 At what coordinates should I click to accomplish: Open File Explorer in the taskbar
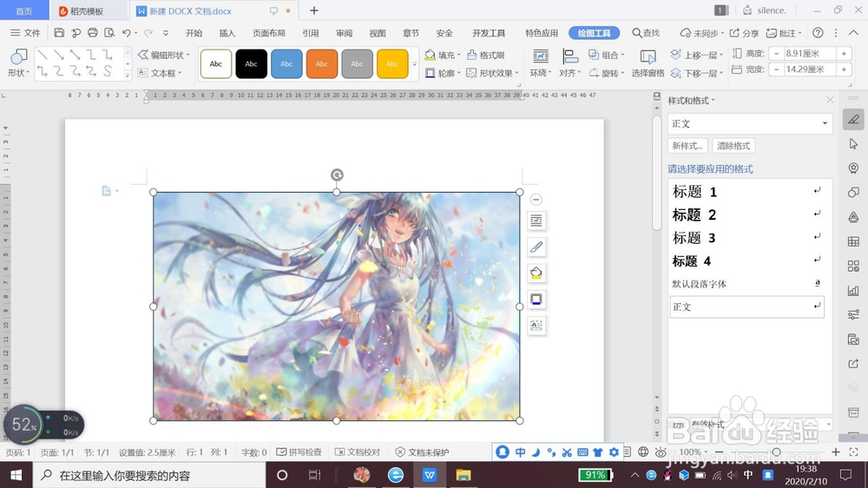click(463, 475)
